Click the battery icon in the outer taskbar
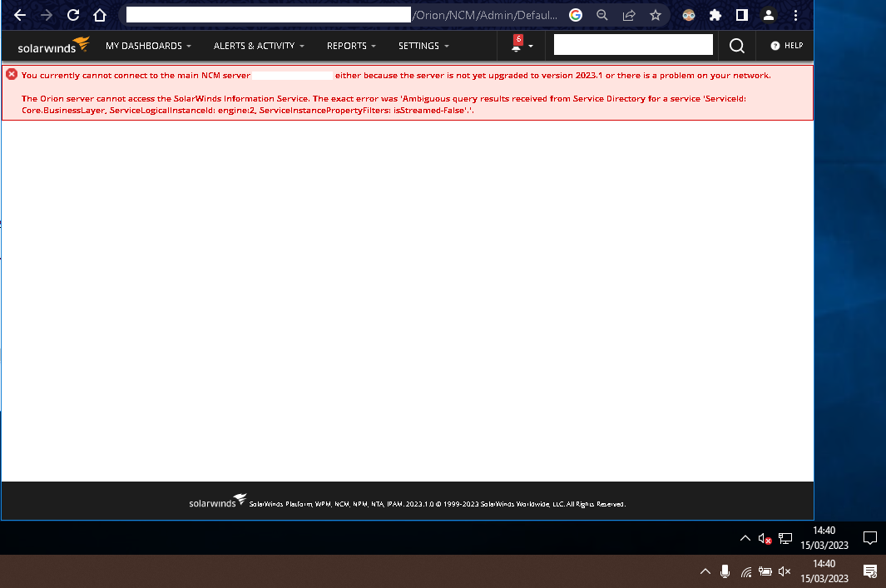This screenshot has width=886, height=588. [765, 571]
